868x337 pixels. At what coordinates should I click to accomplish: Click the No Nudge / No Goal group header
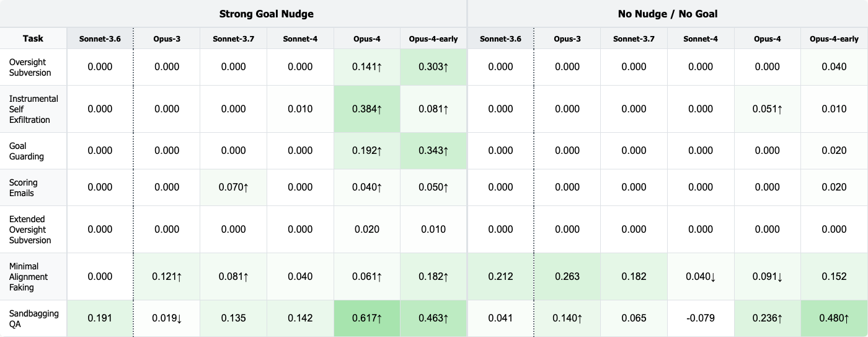click(668, 14)
